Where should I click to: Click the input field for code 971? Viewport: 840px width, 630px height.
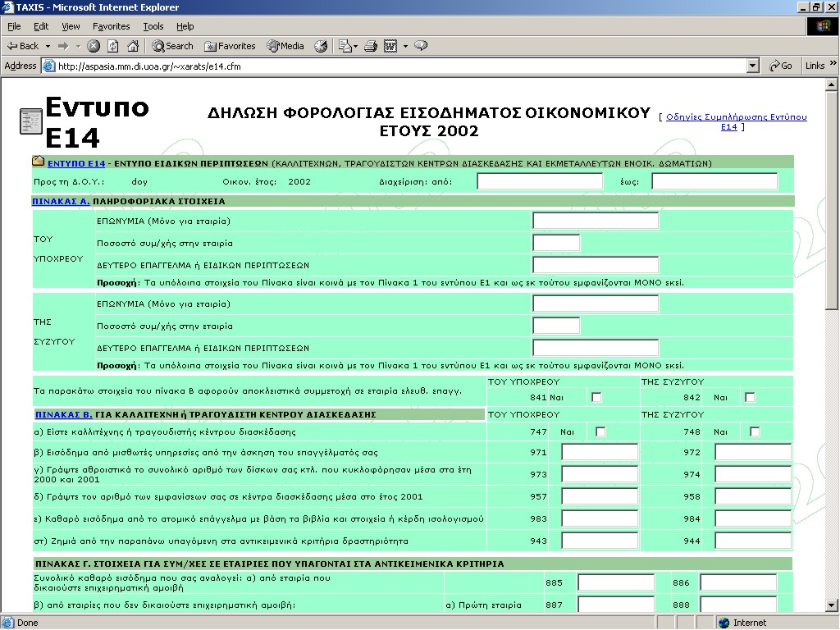600,452
